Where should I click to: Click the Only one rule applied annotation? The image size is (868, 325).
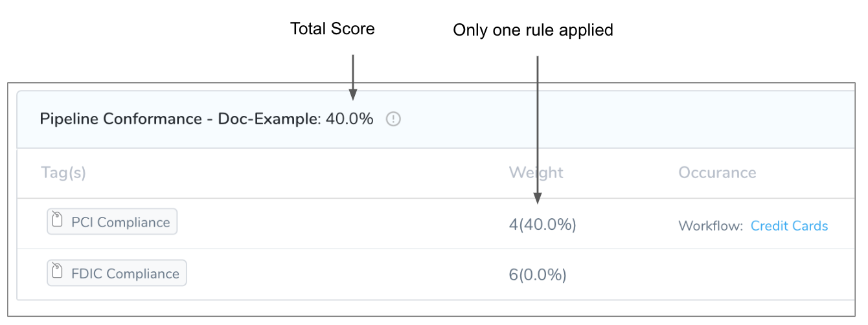coord(533,30)
